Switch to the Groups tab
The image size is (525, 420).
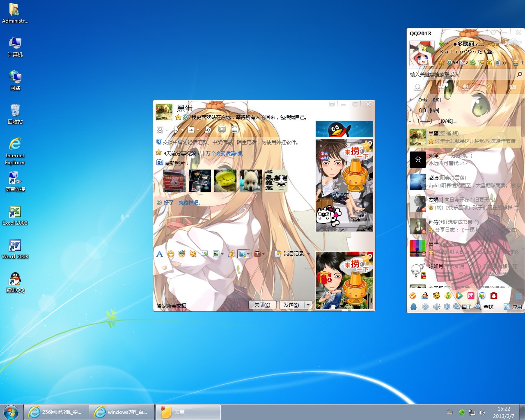pos(465,87)
